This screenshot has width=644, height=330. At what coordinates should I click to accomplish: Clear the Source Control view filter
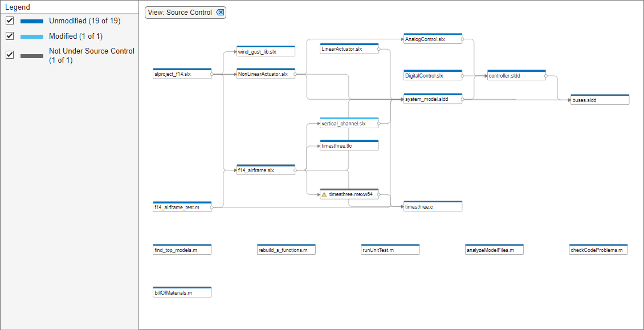[220, 13]
